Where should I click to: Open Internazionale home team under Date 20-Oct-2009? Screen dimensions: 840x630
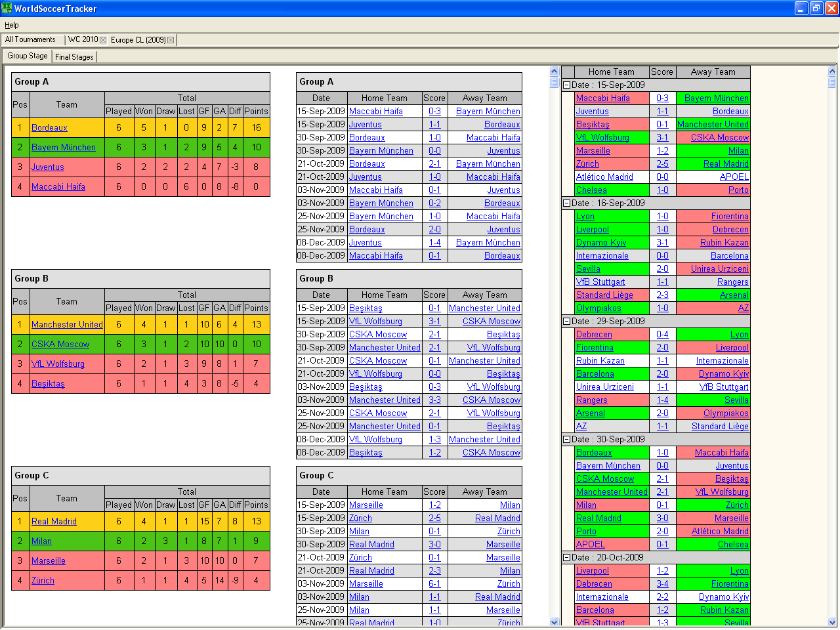coord(602,597)
